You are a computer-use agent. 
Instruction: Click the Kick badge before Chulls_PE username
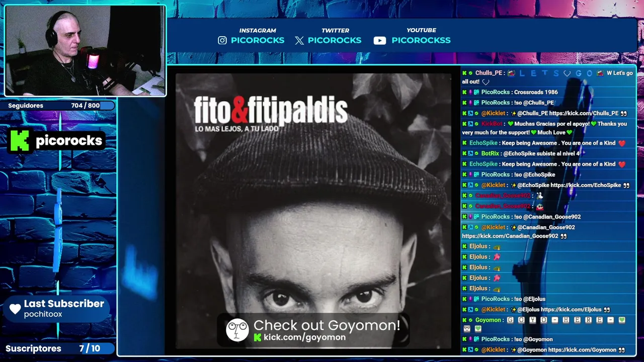point(465,73)
